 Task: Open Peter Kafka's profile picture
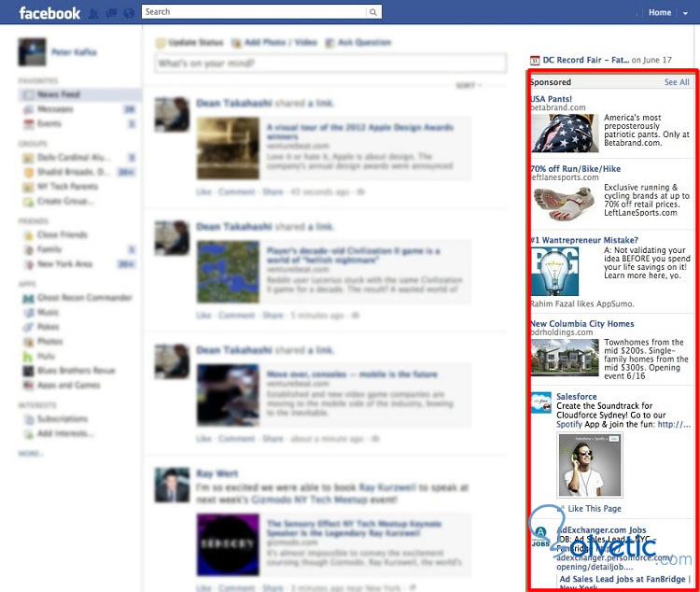pos(32,52)
